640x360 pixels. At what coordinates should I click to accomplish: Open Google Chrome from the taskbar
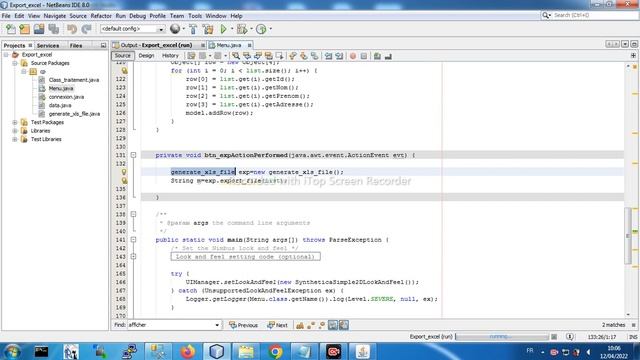(276, 351)
